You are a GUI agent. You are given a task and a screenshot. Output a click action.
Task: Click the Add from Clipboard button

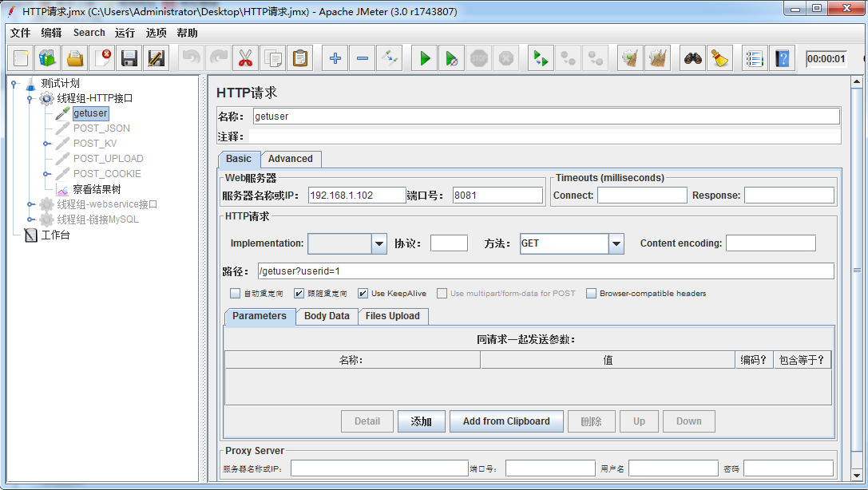click(x=506, y=421)
